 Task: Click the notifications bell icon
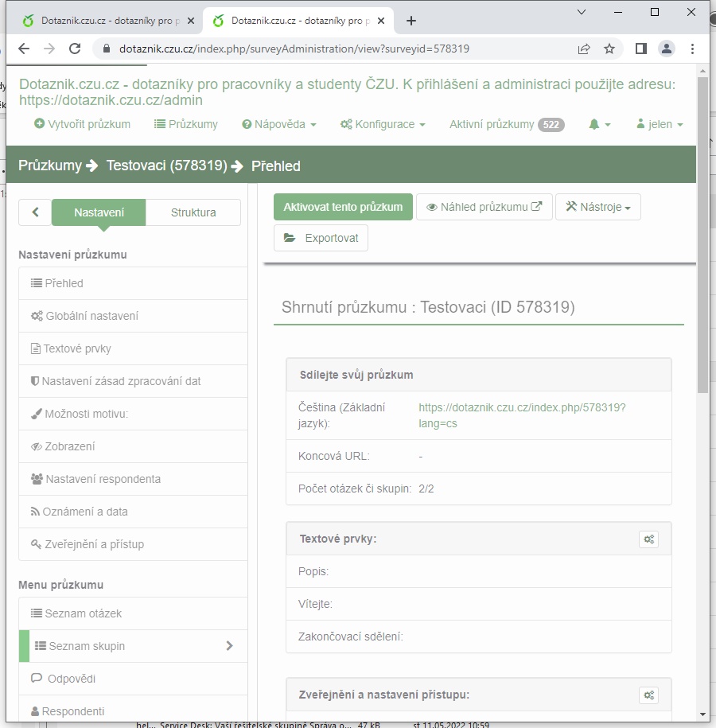click(x=599, y=124)
